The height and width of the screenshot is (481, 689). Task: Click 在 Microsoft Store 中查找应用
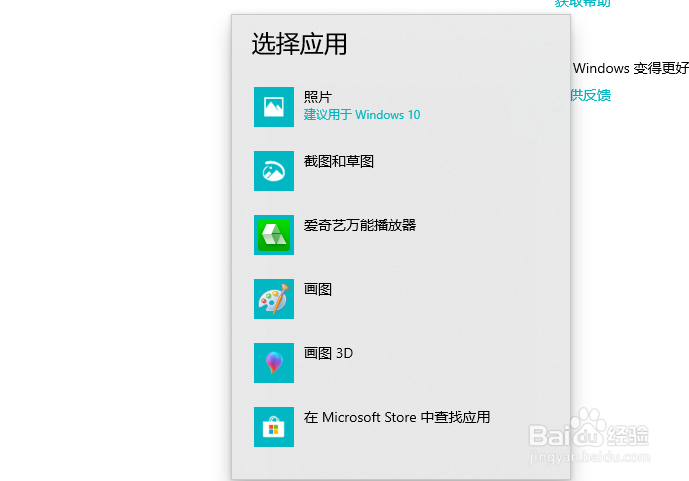click(397, 417)
